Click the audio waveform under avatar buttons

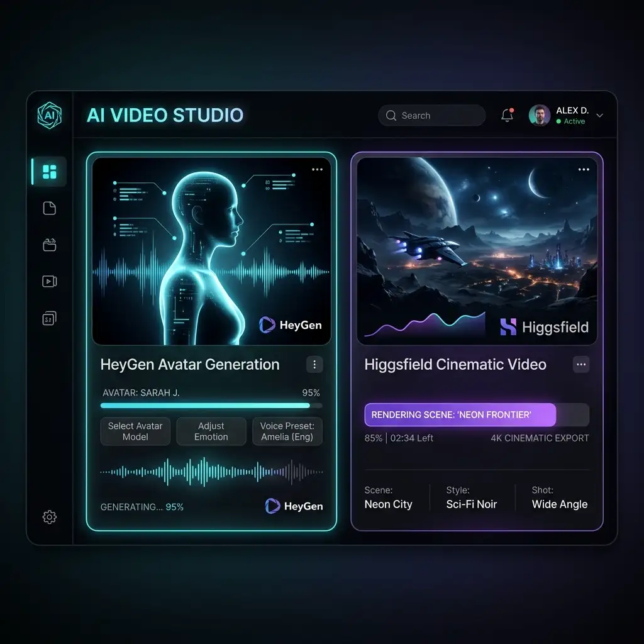(211, 472)
